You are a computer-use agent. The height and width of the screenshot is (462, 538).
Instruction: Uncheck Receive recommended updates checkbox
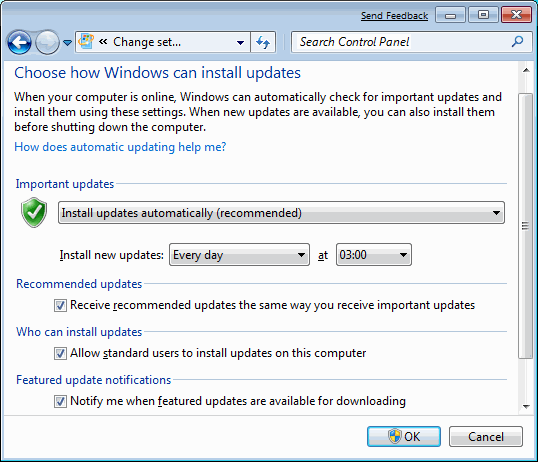point(60,305)
